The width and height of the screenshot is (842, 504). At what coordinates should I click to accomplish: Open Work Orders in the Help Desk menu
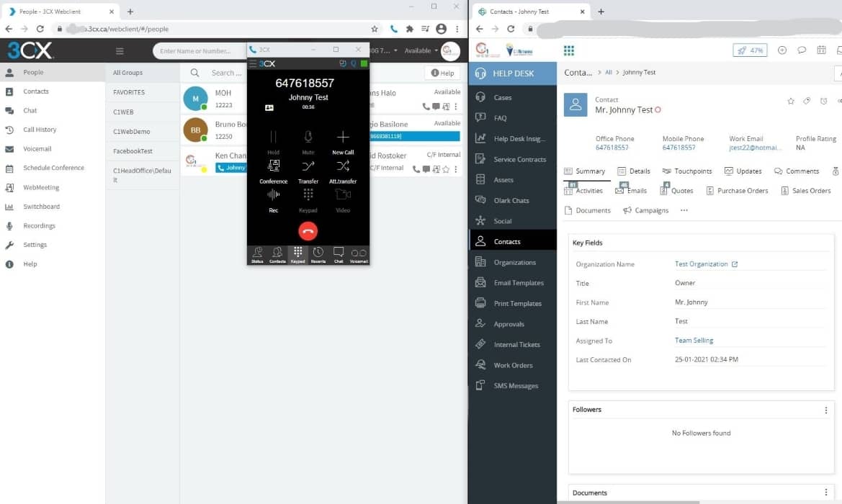(513, 366)
